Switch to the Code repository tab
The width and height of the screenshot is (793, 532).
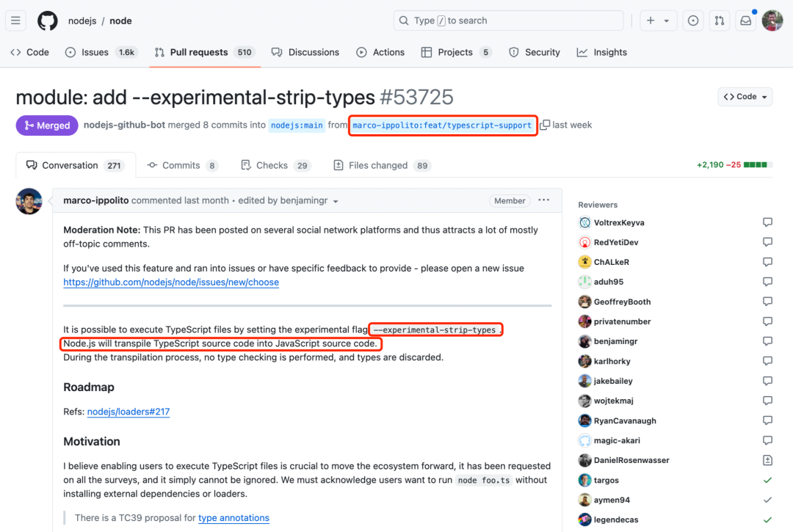pos(30,52)
